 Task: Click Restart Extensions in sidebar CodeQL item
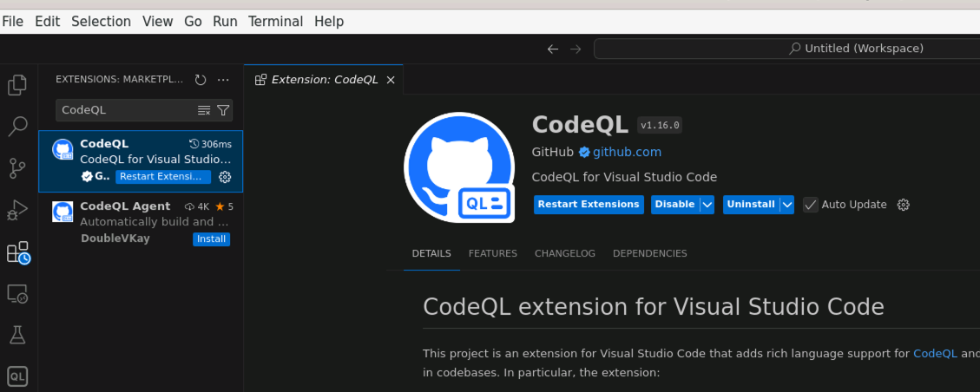[163, 177]
